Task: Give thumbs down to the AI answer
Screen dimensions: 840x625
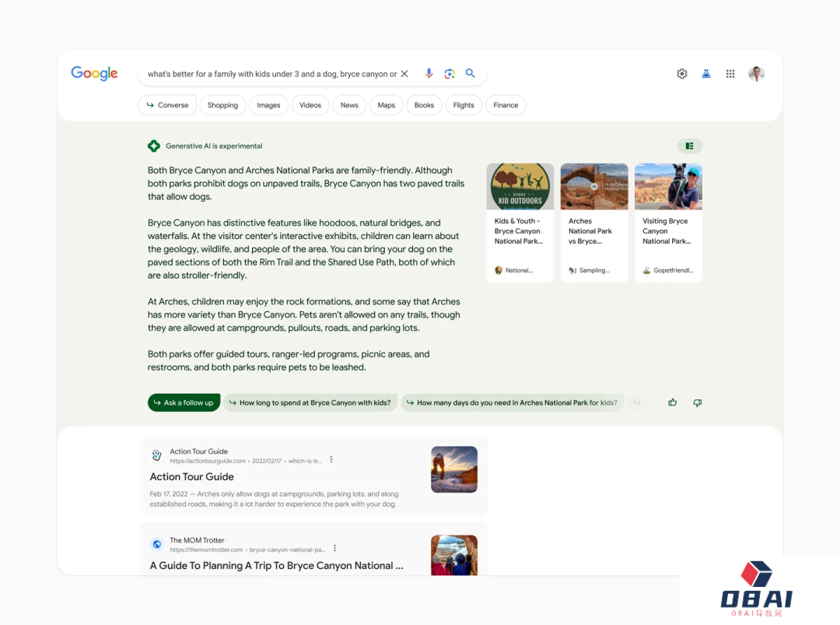Action: (x=697, y=402)
